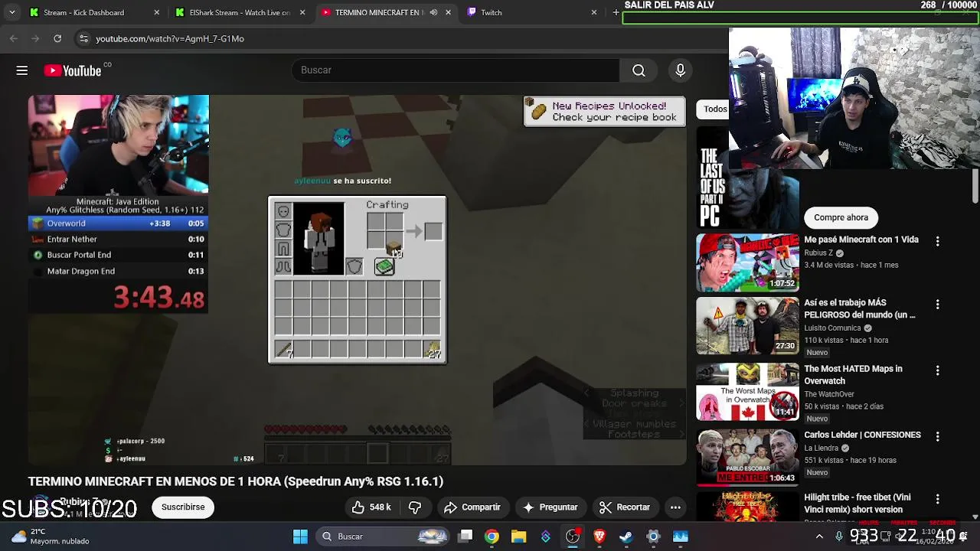Viewport: 980px width, 551px height.
Task: Open Most HATED Maps in Overwatch thumbnail
Action: (x=747, y=392)
